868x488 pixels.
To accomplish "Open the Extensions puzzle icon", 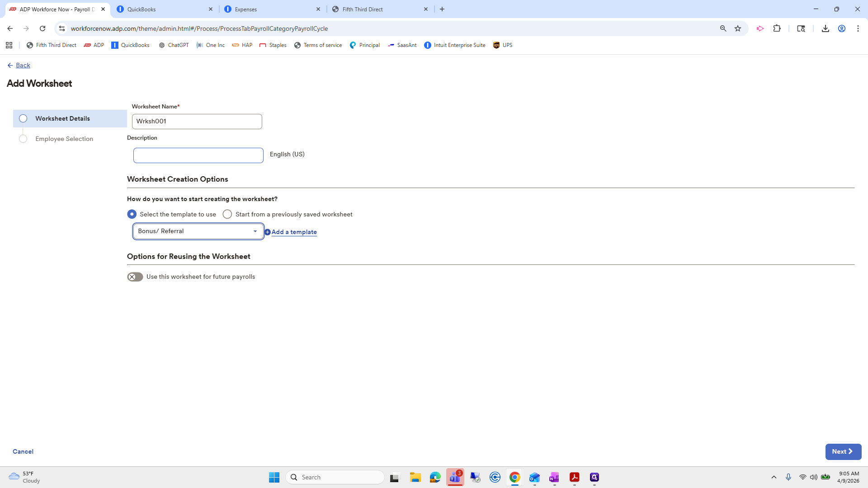I will tap(777, 28).
